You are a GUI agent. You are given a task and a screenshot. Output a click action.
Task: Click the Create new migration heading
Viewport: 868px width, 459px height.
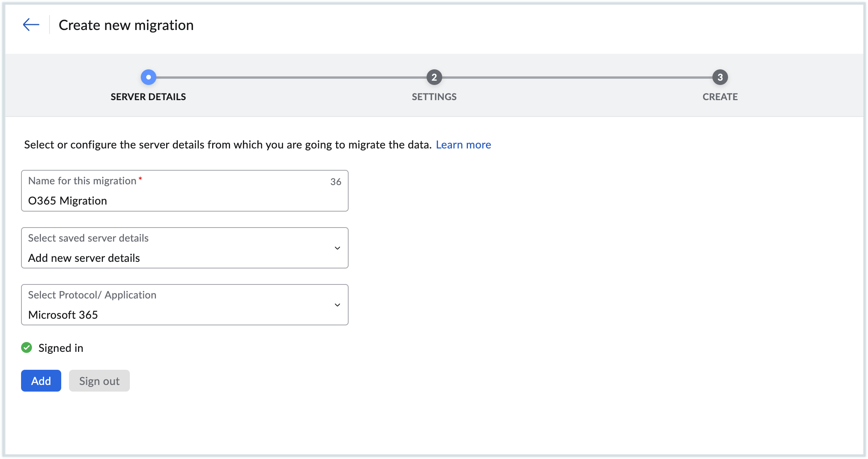pos(126,25)
